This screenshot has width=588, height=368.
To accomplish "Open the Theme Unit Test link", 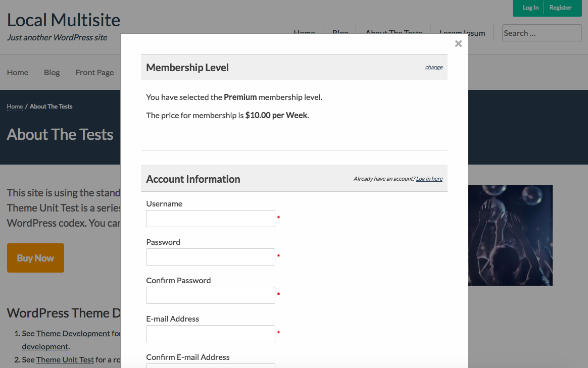I will tap(65, 359).
